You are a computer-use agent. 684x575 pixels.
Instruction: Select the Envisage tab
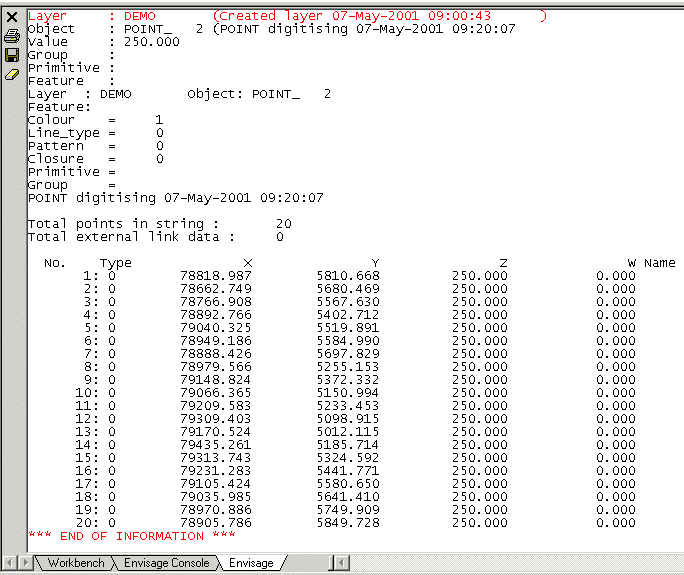click(x=251, y=563)
